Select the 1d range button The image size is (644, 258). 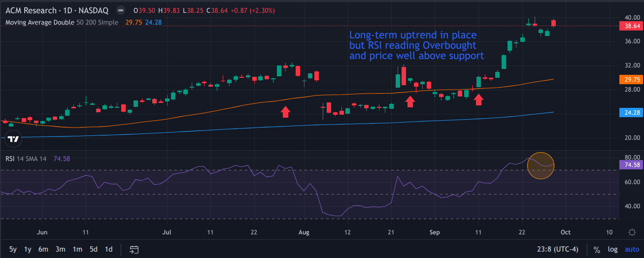click(109, 249)
